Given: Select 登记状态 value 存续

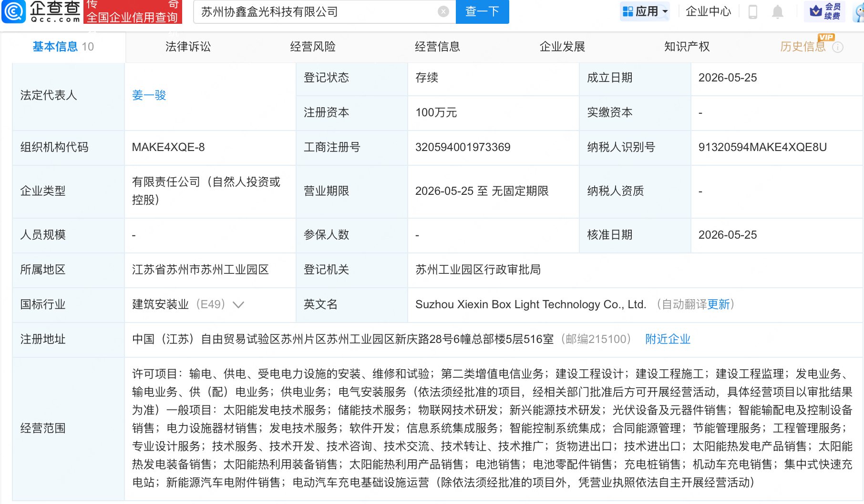Looking at the screenshot, I should coord(427,78).
